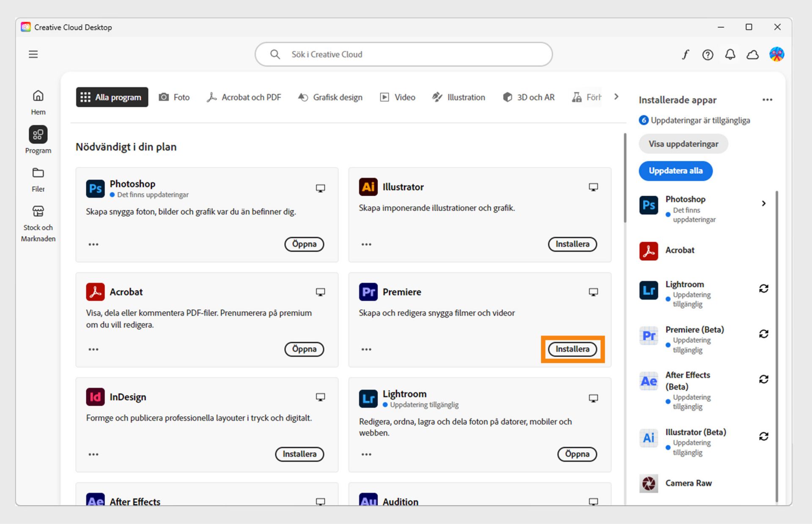
Task: Click Camera Raw icon in installed apps
Action: (x=648, y=483)
